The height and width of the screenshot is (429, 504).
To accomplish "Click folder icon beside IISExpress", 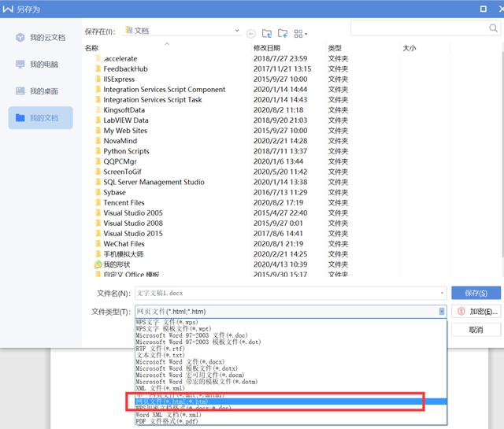I will (x=98, y=79).
